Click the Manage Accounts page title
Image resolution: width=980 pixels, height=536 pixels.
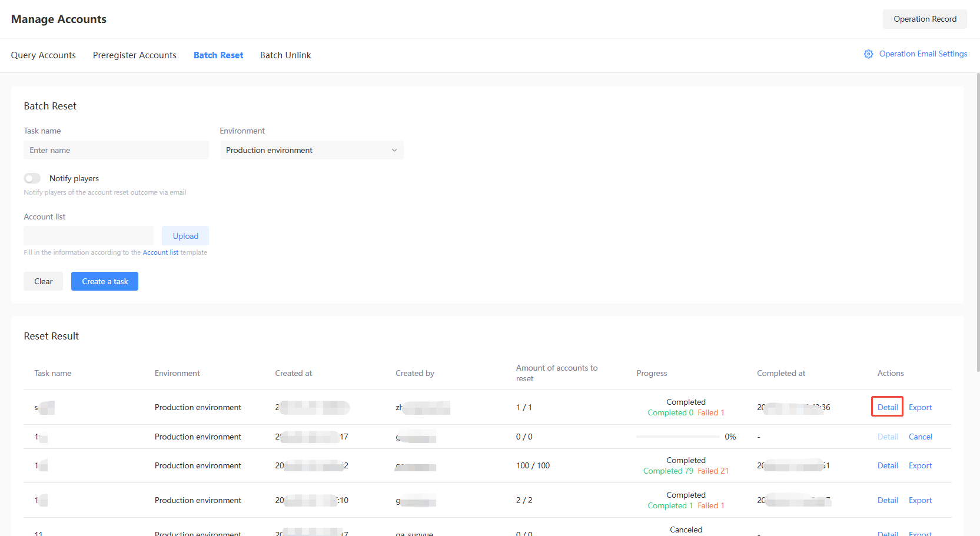coord(59,19)
